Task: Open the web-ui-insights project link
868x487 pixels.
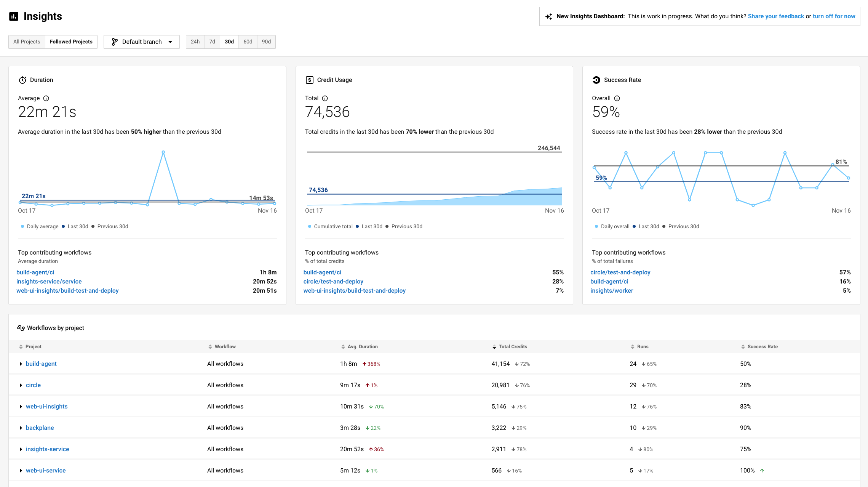Action: pos(47,407)
